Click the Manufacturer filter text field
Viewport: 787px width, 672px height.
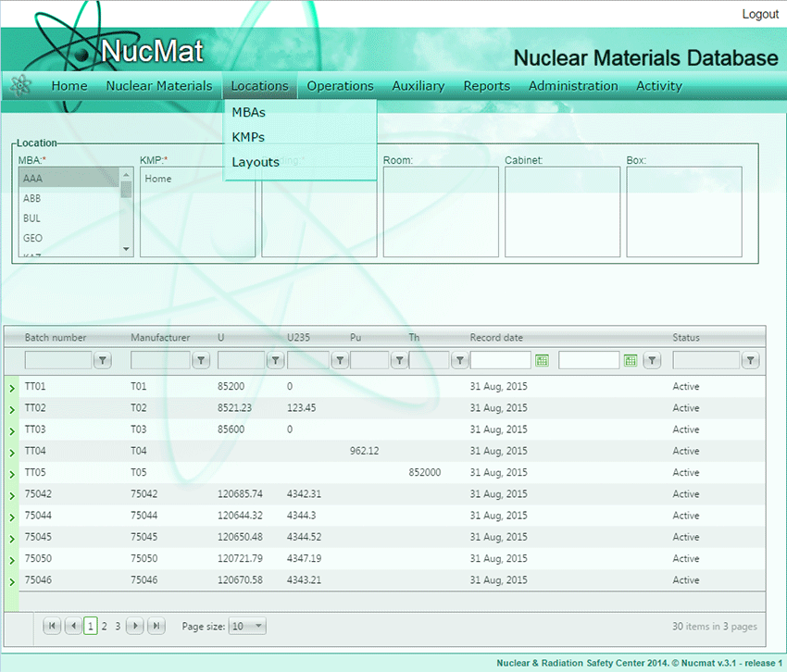[160, 361]
